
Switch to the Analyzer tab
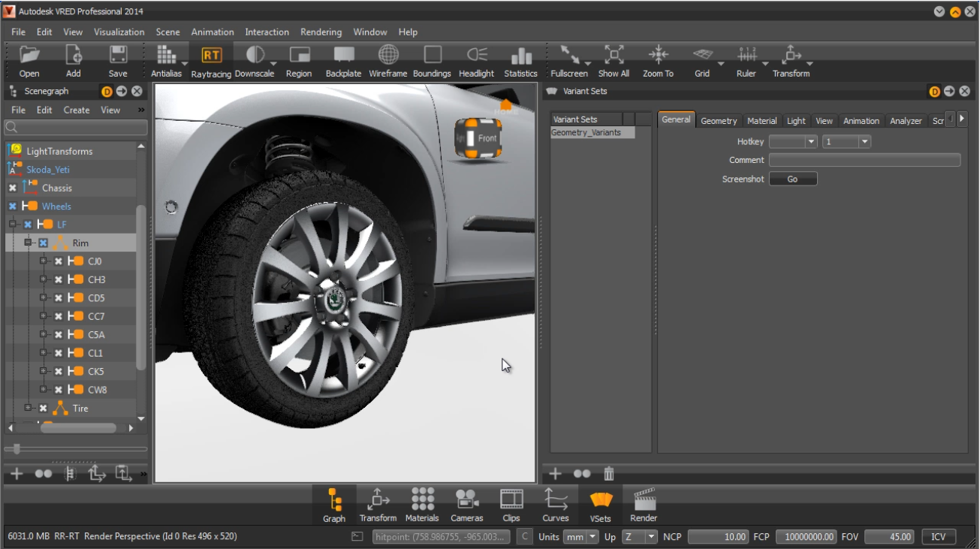tap(906, 121)
